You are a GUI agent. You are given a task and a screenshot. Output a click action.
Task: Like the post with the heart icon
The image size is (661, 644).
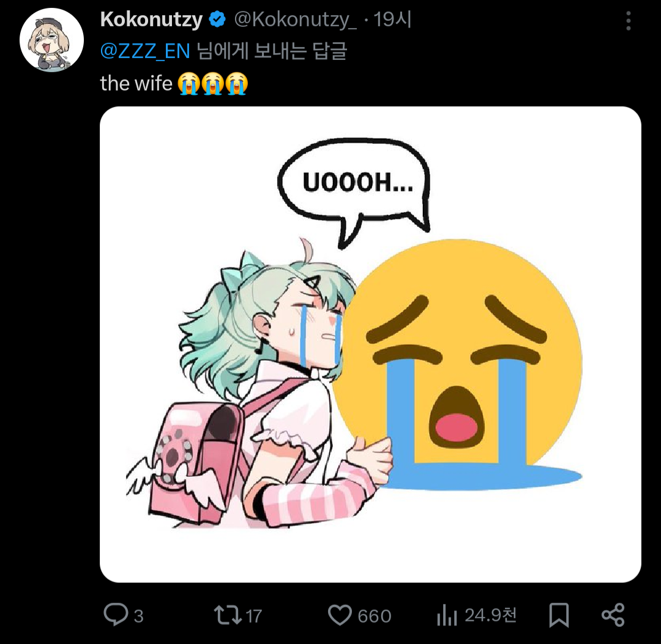pyautogui.click(x=340, y=615)
